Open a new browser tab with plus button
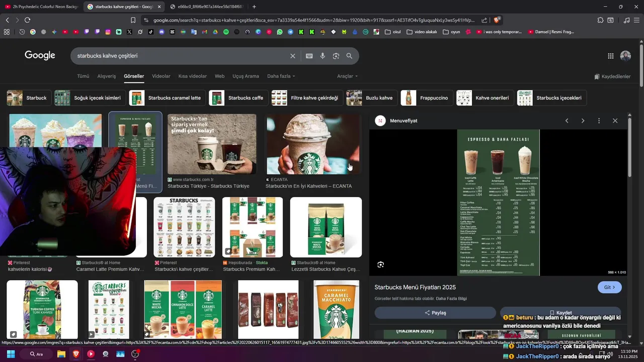 [x=254, y=7]
